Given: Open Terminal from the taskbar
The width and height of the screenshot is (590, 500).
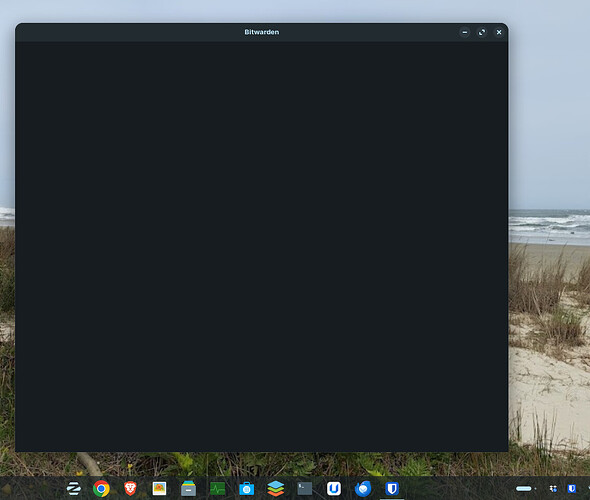Looking at the screenshot, I should tap(305, 489).
